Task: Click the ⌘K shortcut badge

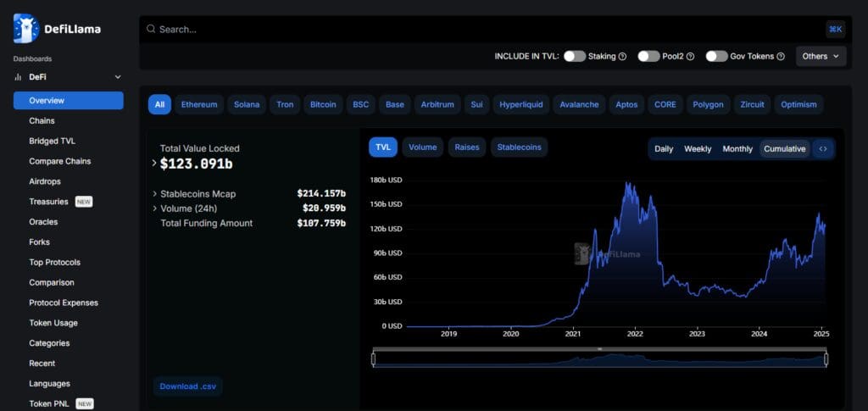Action: [835, 30]
